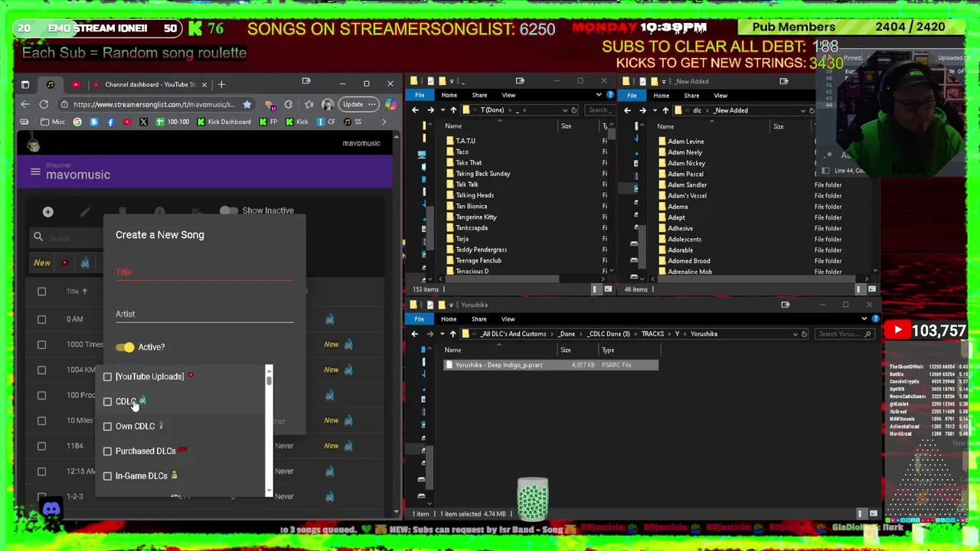
Task: Click help icon in T (Done) explorer ribbon
Action: pos(609,95)
